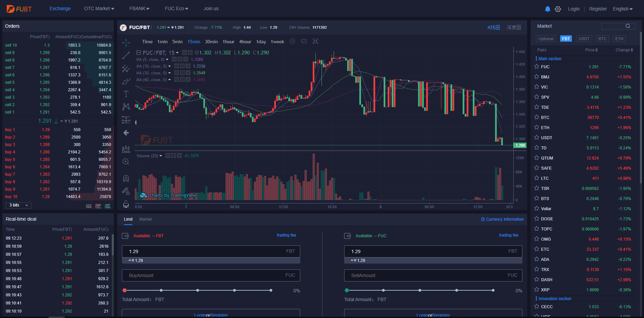The image size is (644, 318).
Task: Select the text annotation tool
Action: click(126, 94)
